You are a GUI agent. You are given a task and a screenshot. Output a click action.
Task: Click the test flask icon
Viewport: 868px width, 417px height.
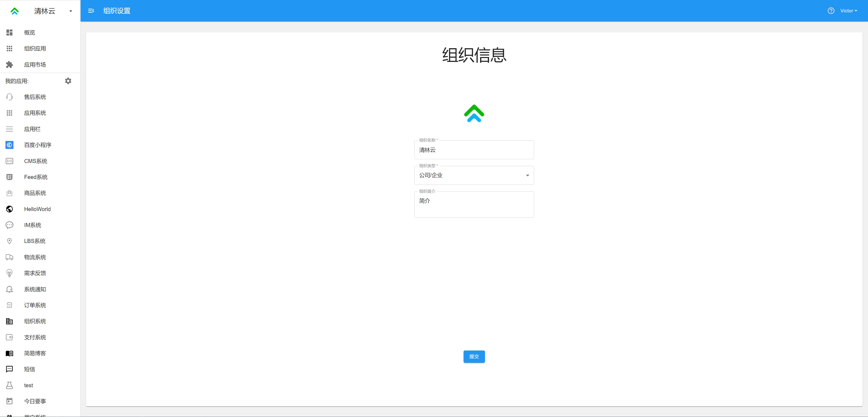[9, 385]
